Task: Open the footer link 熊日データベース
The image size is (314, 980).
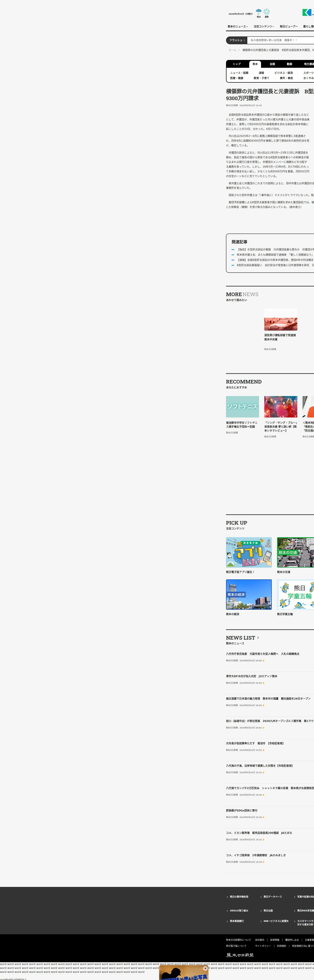Action: (x=273, y=897)
